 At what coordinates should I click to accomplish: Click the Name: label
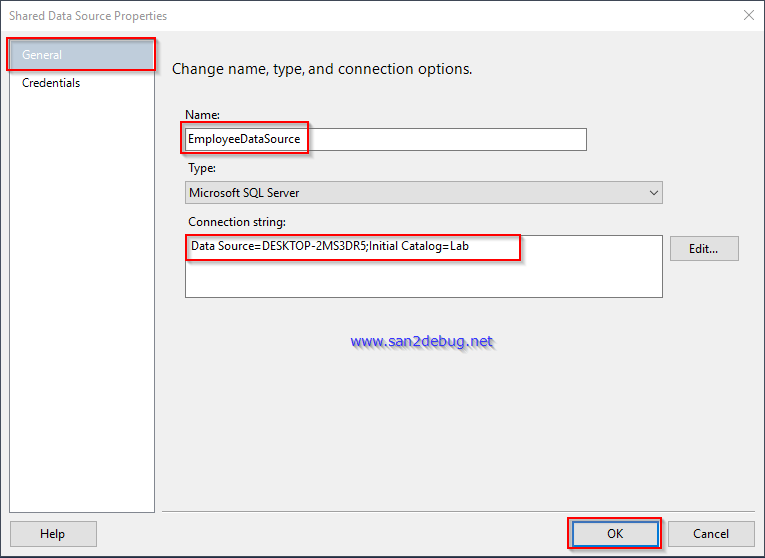click(x=202, y=115)
